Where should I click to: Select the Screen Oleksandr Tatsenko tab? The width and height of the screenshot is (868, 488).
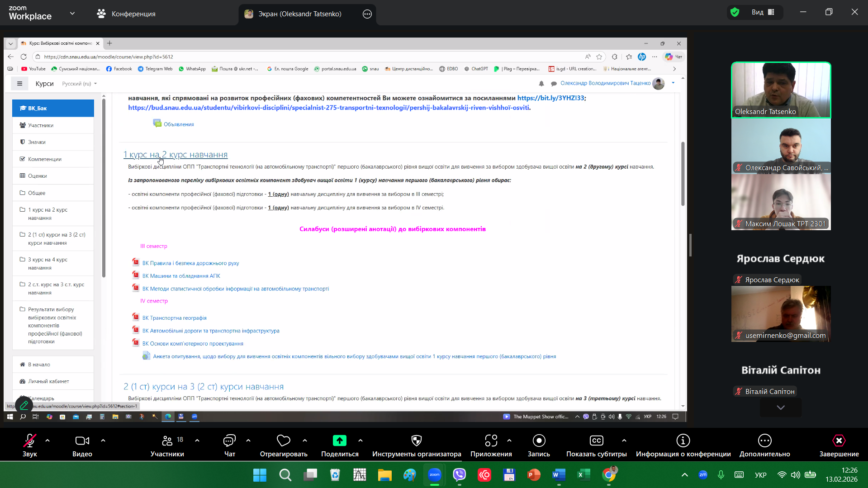pyautogui.click(x=299, y=14)
